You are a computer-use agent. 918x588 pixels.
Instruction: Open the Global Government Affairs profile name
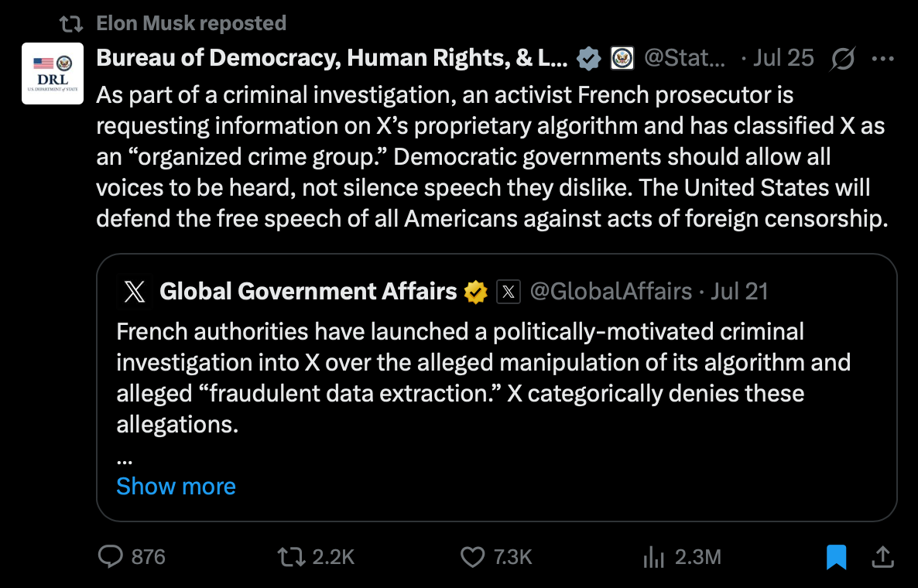(308, 292)
